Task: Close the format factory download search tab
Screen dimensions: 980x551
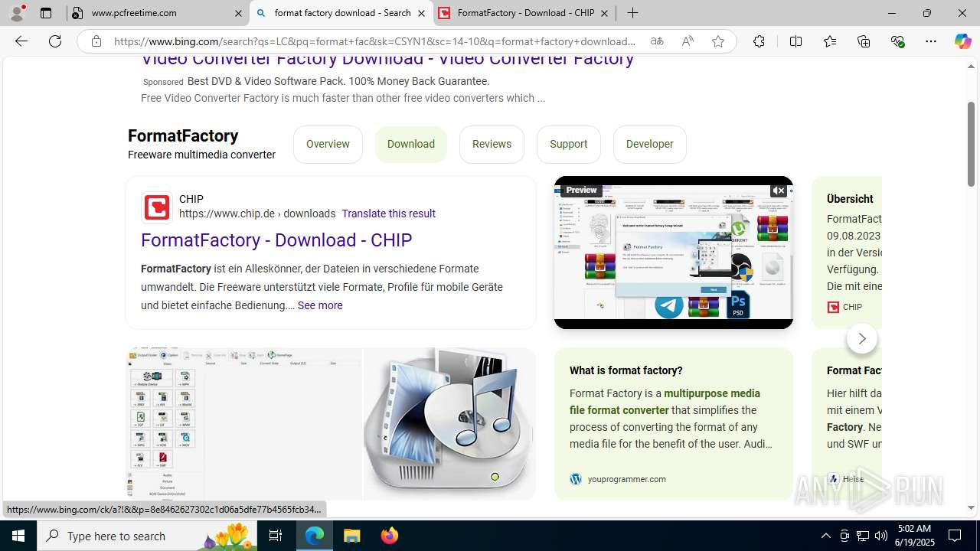Action: point(421,13)
